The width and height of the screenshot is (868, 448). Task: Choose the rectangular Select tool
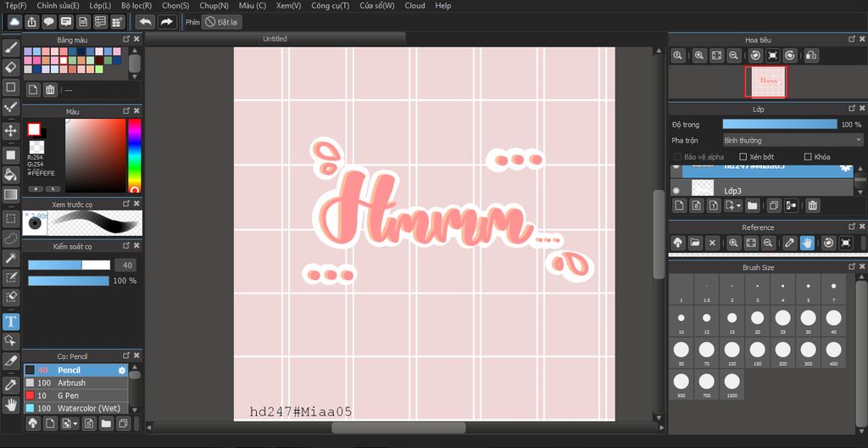(x=10, y=218)
